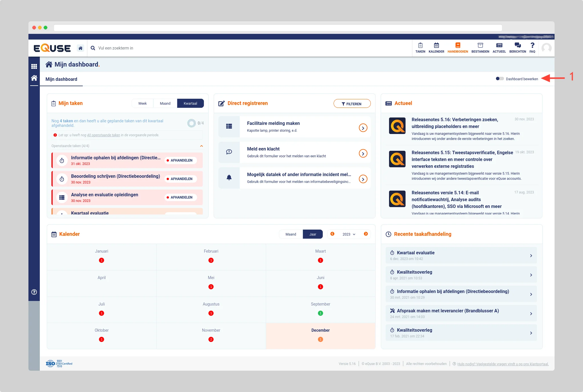Click Afhandelen for Beoordeling schrijven task
This screenshot has width=583, height=392.
pos(181,179)
